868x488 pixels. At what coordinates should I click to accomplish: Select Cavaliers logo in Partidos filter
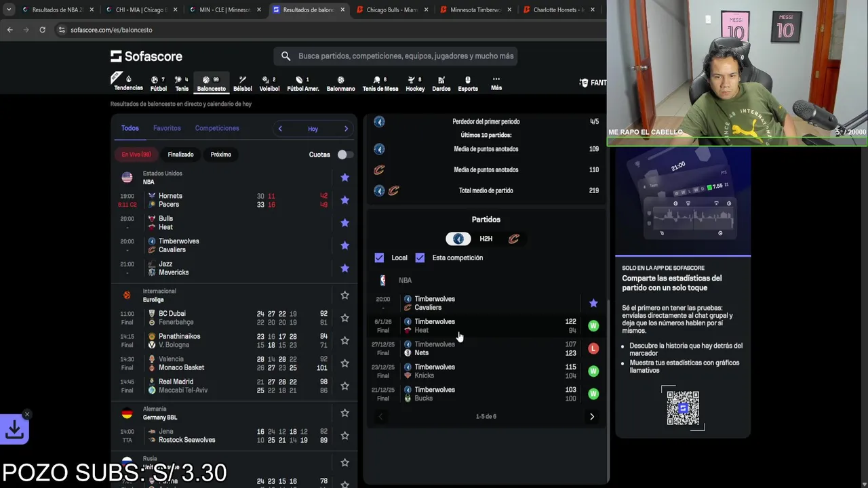pyautogui.click(x=513, y=239)
